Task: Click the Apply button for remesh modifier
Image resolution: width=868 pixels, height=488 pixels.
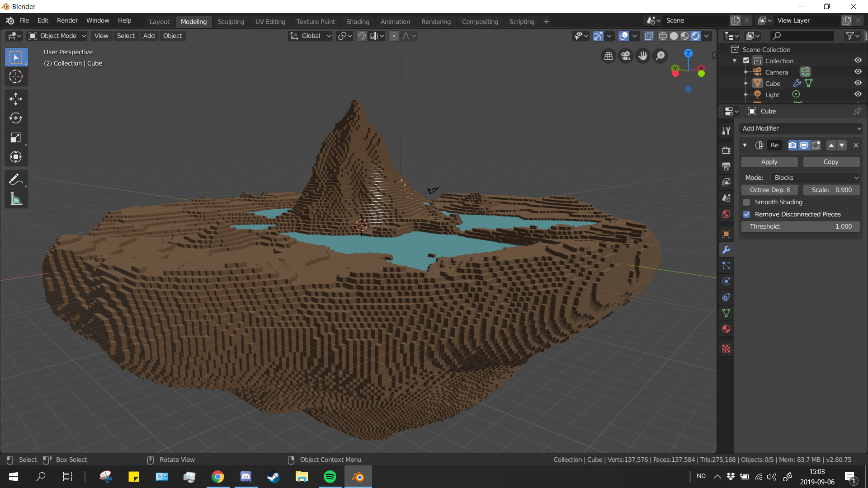Action: coord(769,161)
